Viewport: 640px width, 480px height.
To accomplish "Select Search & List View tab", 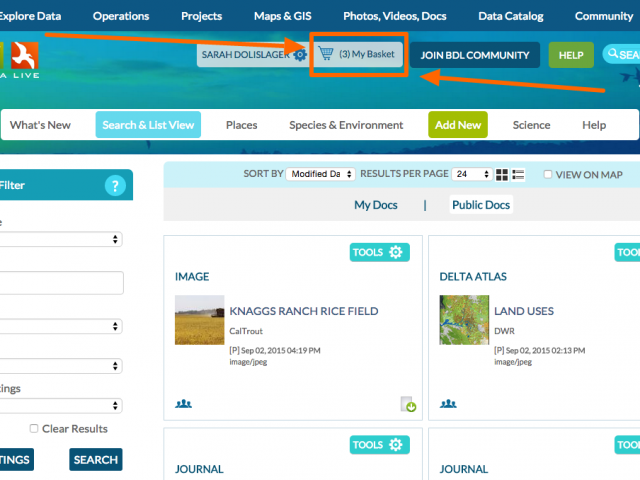I will click(148, 124).
